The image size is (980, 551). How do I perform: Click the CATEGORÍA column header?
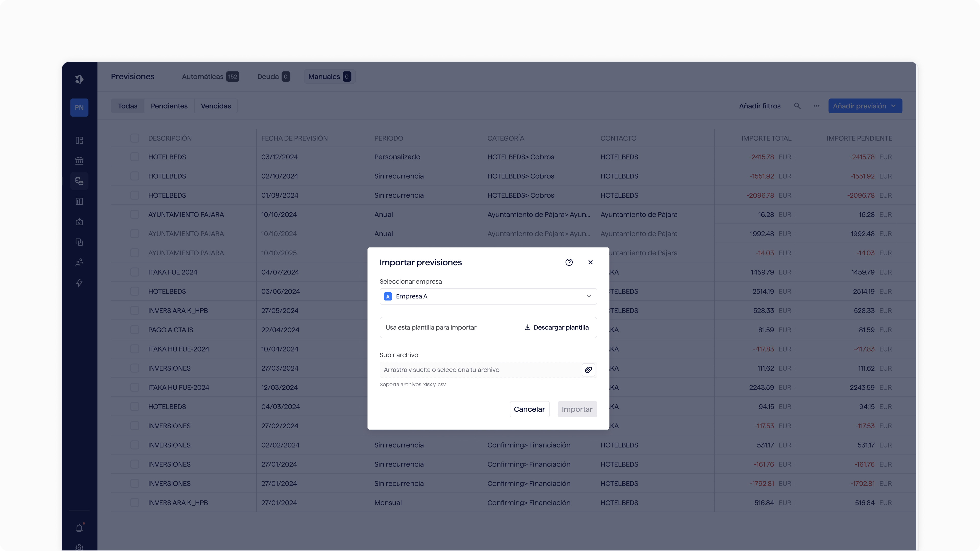(x=506, y=139)
